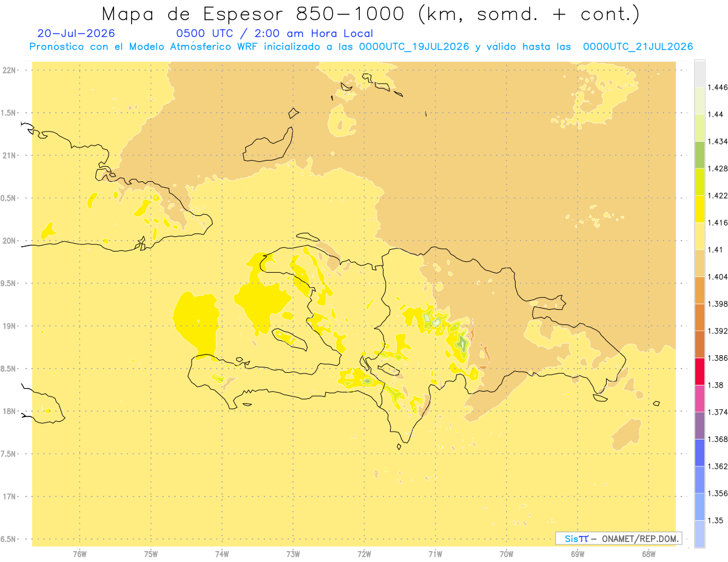
Task: Click the longitude label "68W"
Action: click(649, 554)
